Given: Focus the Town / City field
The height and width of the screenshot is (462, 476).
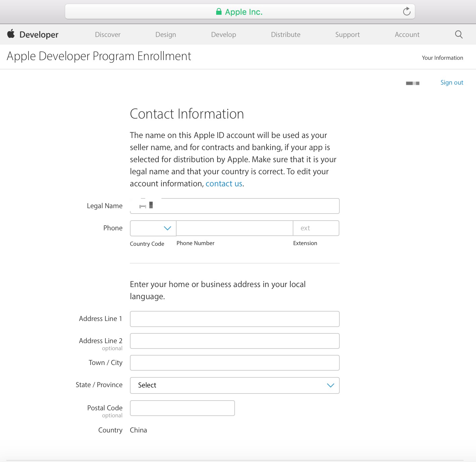Looking at the screenshot, I should pyautogui.click(x=235, y=363).
